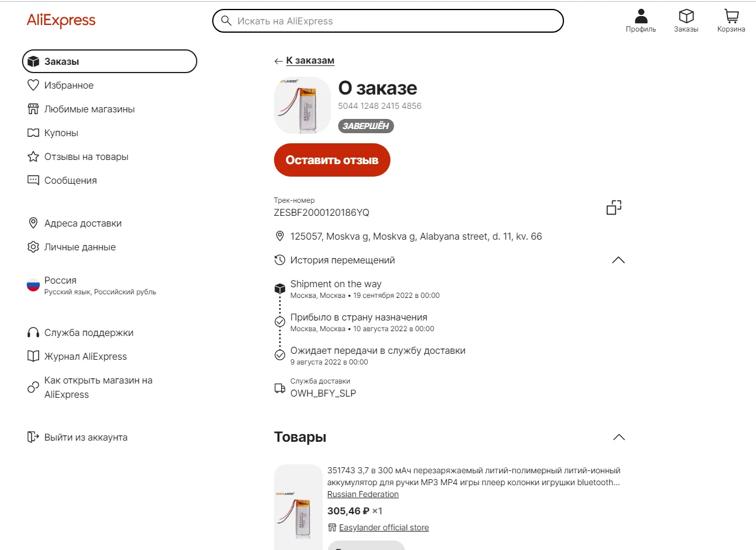Viewport: 756px width, 550px height.
Task: Open Избранное with heart icon
Action: 61,86
